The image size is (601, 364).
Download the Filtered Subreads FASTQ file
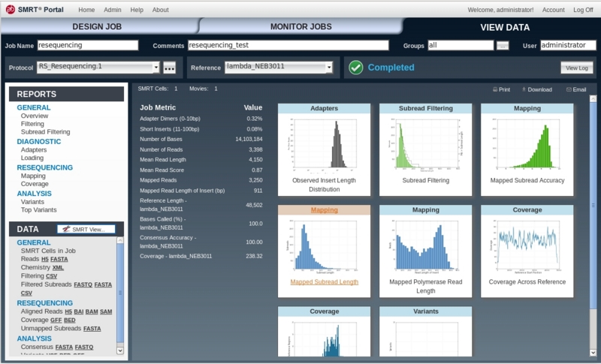coord(83,284)
